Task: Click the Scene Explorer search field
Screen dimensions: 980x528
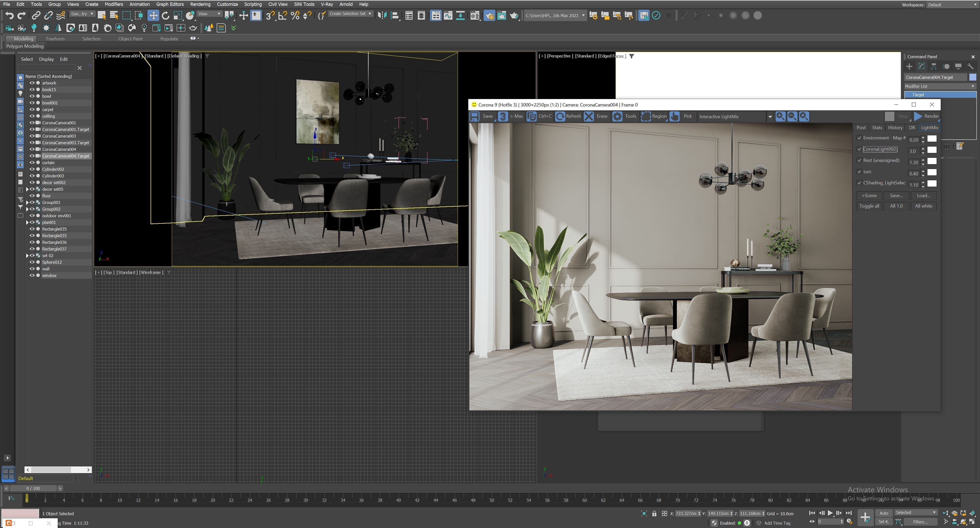Action: 46,68
